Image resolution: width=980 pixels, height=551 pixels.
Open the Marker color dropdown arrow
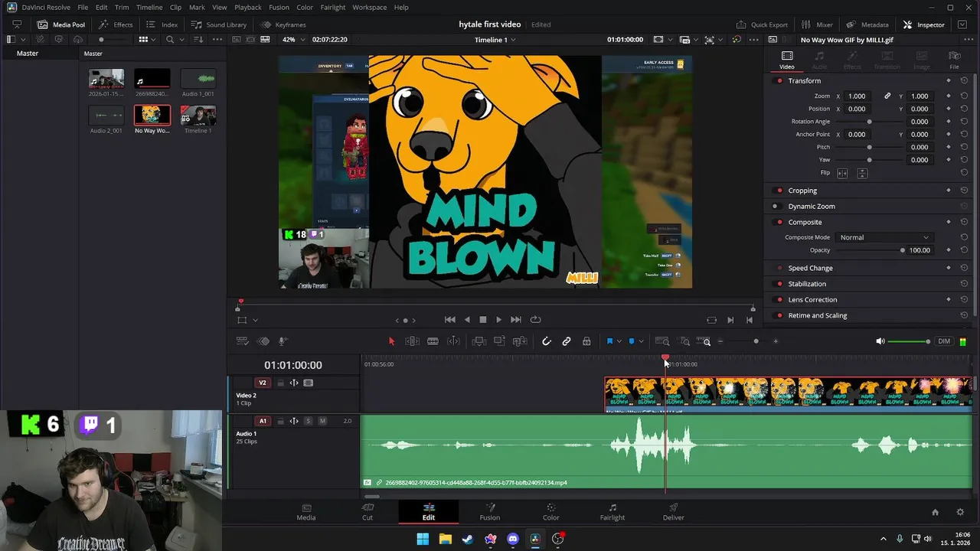click(641, 341)
